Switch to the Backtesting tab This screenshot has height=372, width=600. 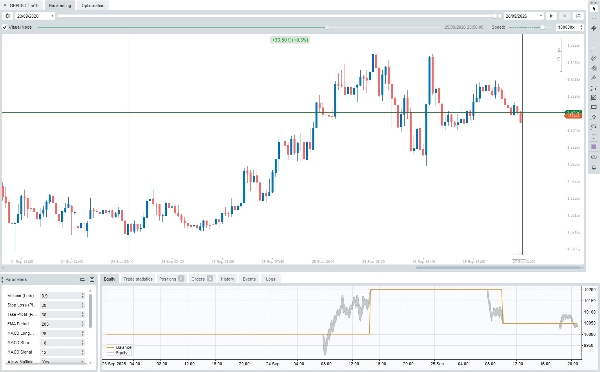(60, 5)
